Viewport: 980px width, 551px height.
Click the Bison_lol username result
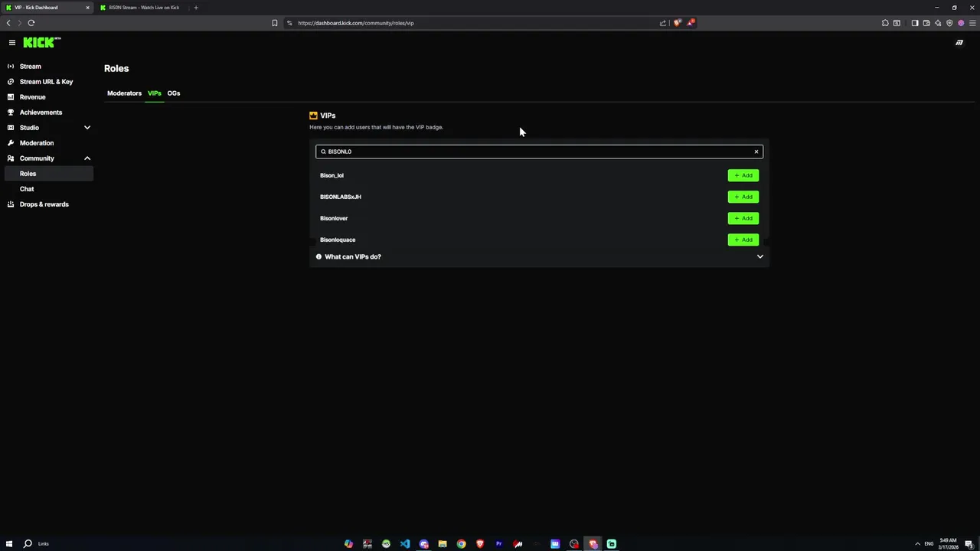pos(332,175)
